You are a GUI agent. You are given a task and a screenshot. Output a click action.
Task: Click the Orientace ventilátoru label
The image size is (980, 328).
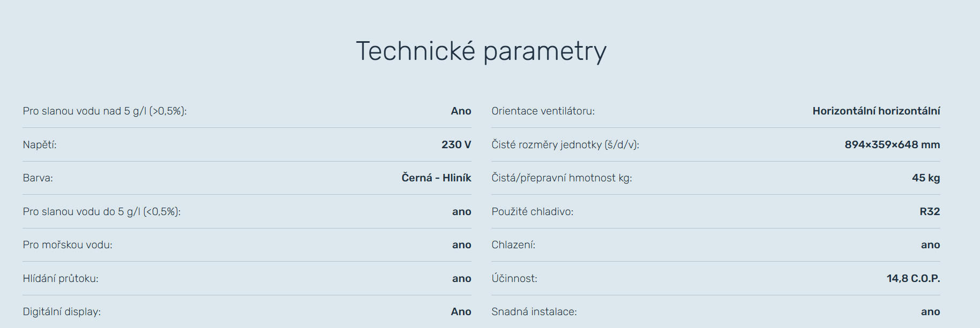pos(543,111)
